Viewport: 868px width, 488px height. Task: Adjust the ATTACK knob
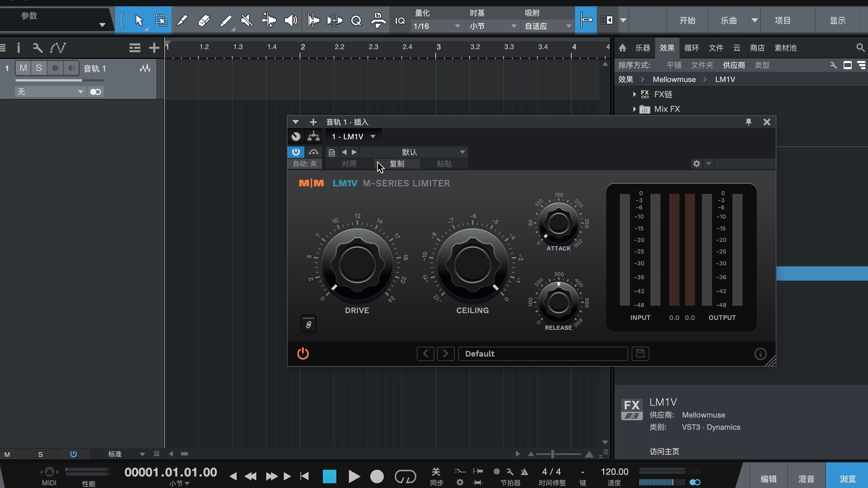tap(559, 223)
